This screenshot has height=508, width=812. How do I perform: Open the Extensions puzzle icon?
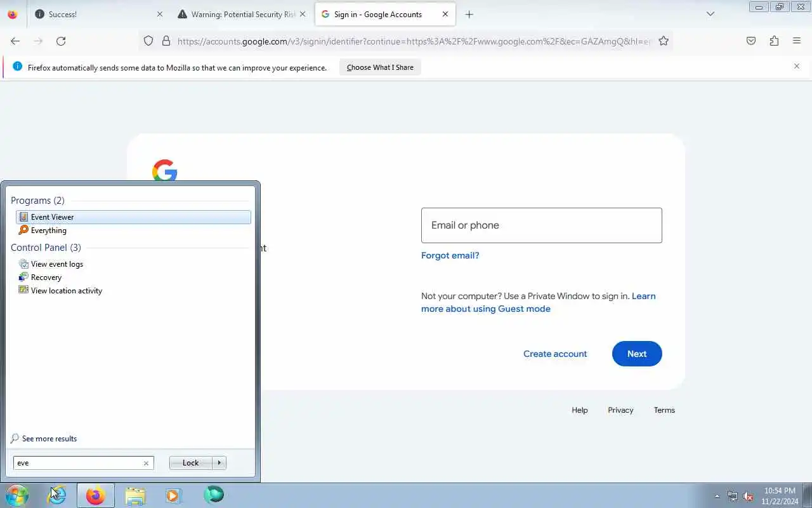(774, 41)
